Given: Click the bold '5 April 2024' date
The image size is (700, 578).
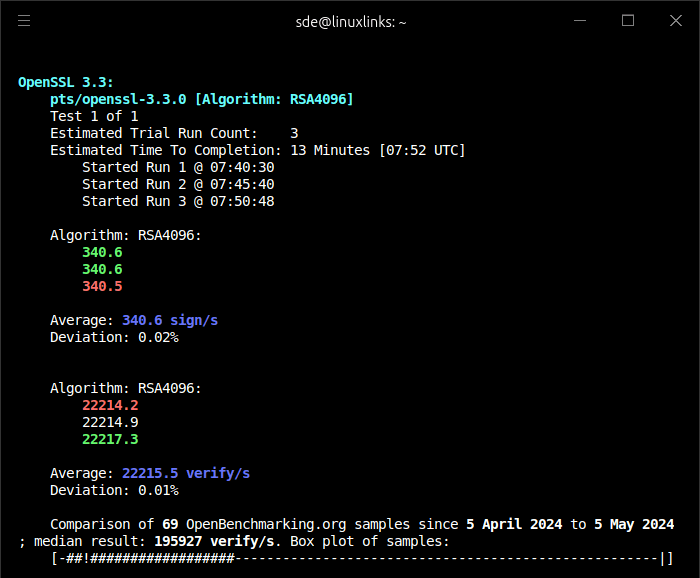Looking at the screenshot, I should (x=514, y=524).
